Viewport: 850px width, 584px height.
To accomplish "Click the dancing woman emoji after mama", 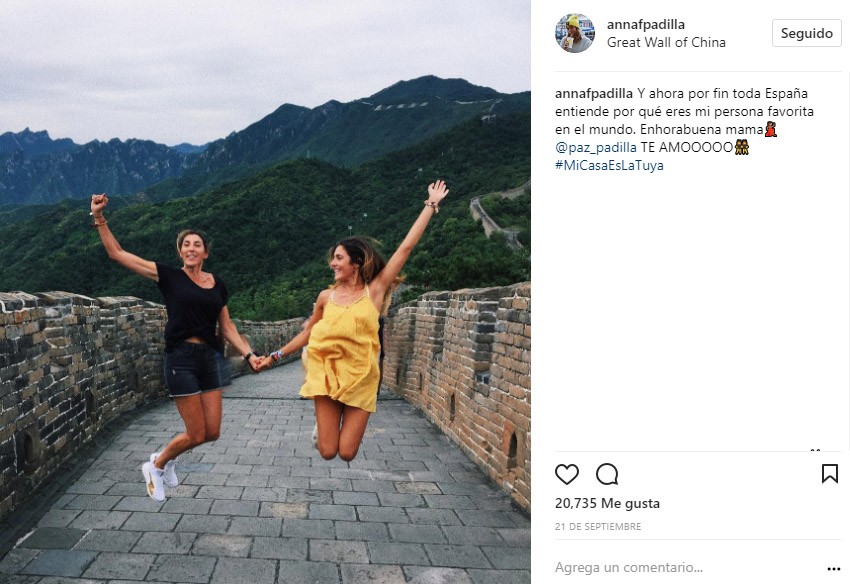I will (770, 130).
